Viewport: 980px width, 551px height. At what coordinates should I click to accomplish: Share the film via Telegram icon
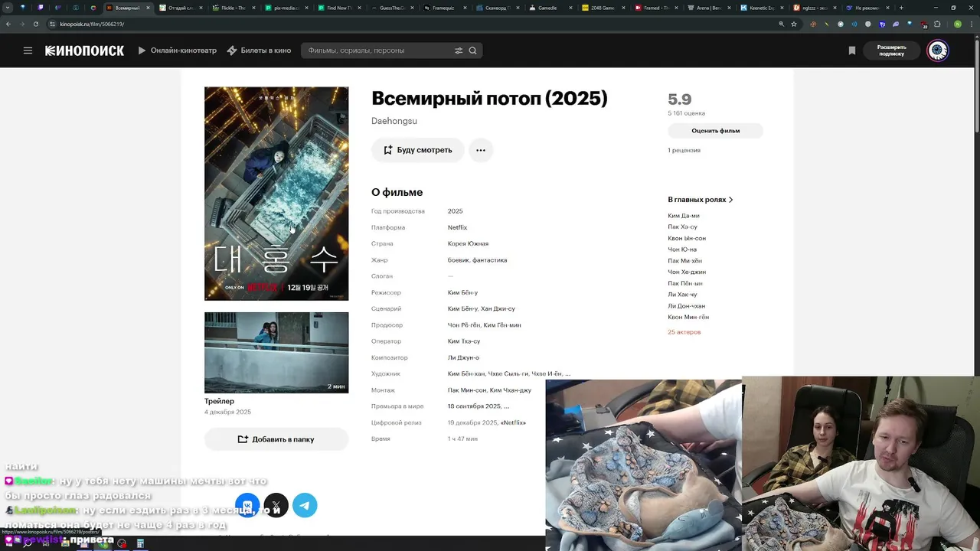click(x=305, y=505)
